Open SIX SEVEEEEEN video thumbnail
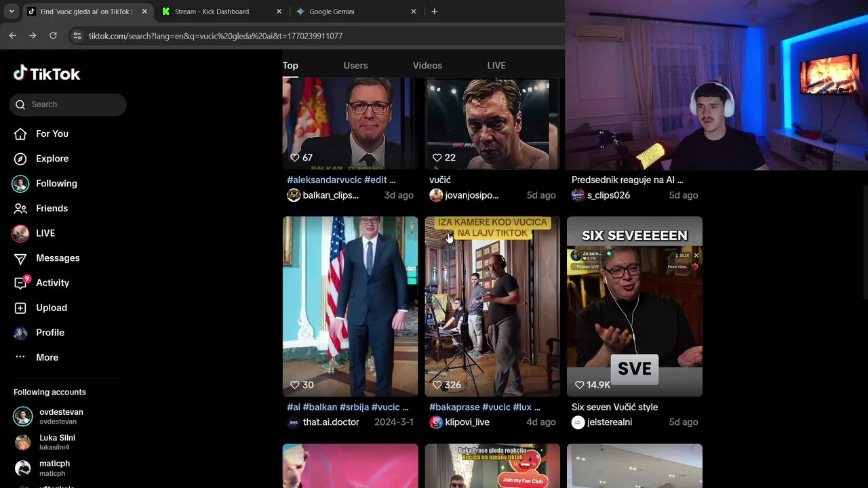This screenshot has height=488, width=868. (635, 306)
